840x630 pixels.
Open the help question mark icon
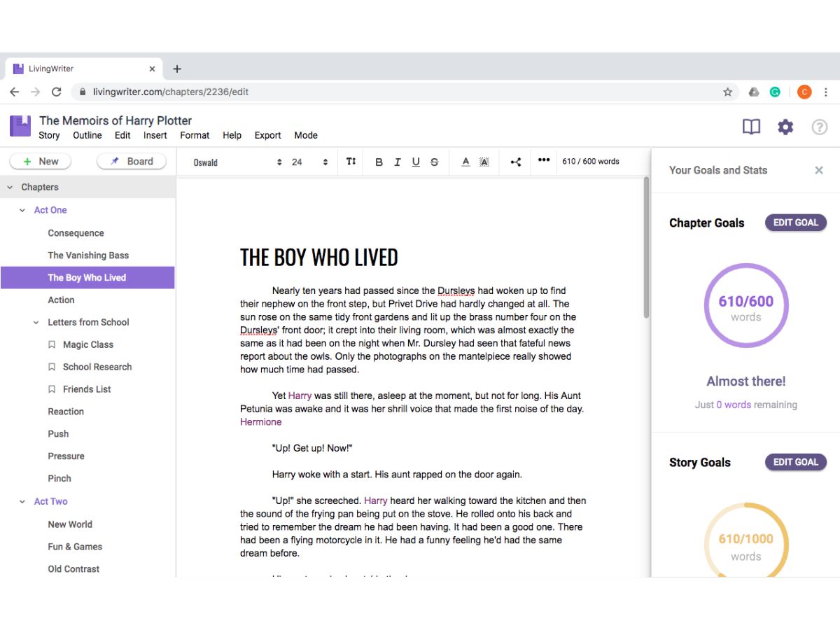coord(819,127)
